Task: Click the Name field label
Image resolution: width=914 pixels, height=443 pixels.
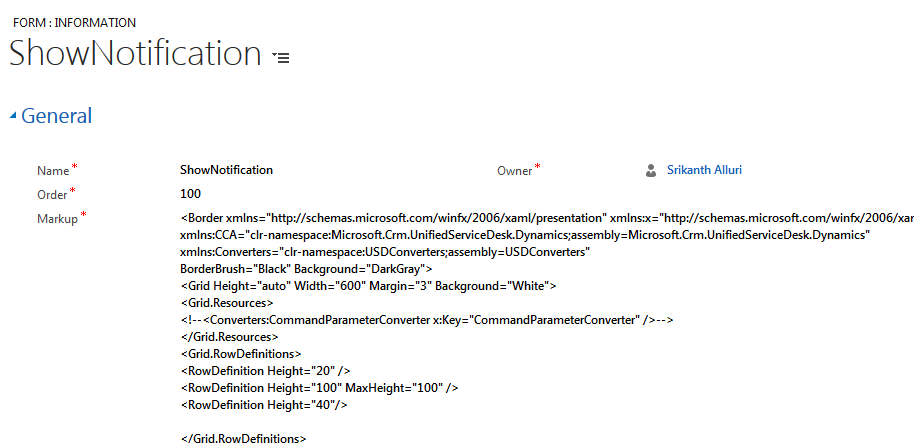Action: [53, 171]
